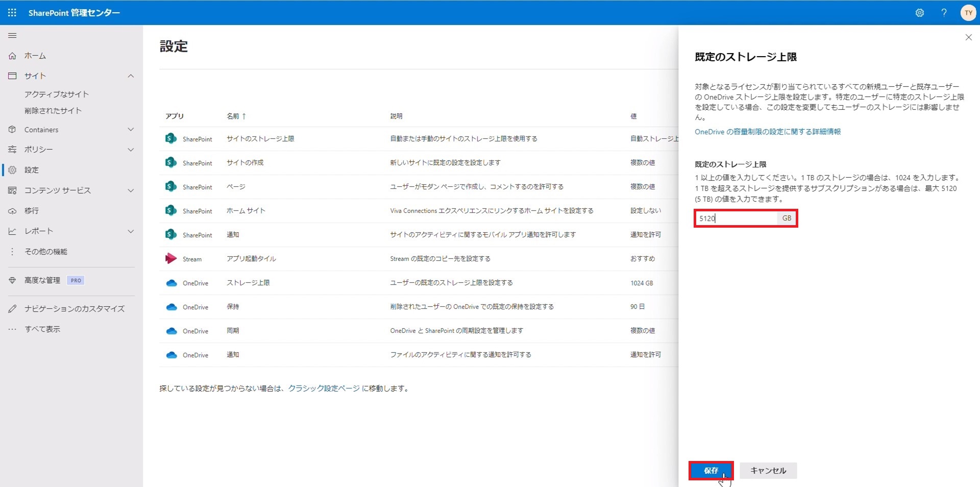
Task: Expand the ポリシー chevron
Action: pos(131,150)
